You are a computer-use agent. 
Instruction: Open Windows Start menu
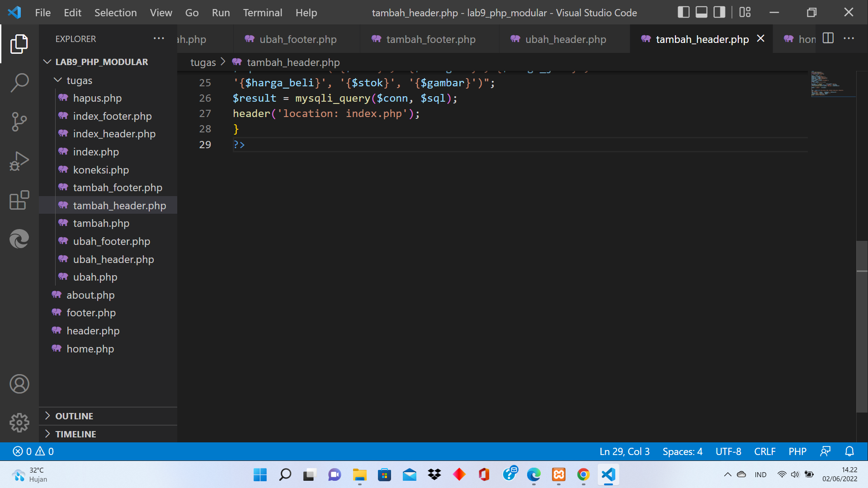pos(260,475)
